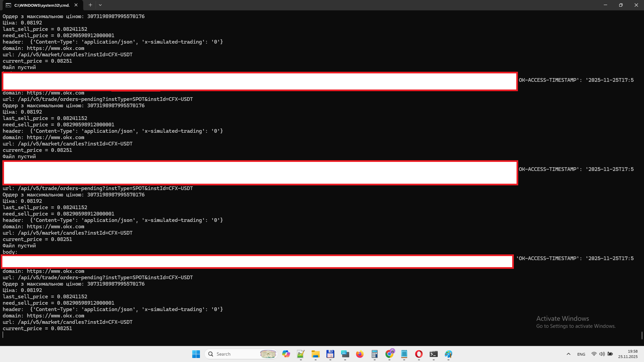Image resolution: width=644 pixels, height=362 pixels.
Task: Open volume control in system tray
Action: (x=602, y=354)
